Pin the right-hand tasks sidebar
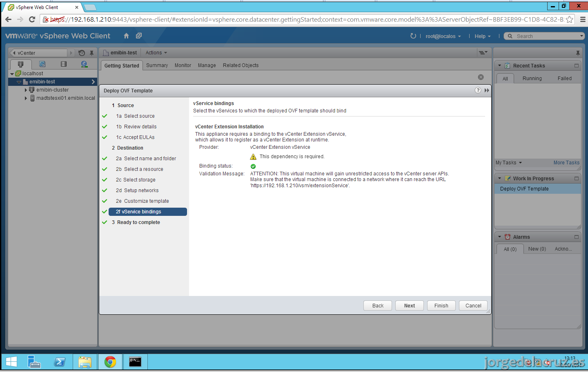This screenshot has height=372, width=588. click(x=578, y=53)
